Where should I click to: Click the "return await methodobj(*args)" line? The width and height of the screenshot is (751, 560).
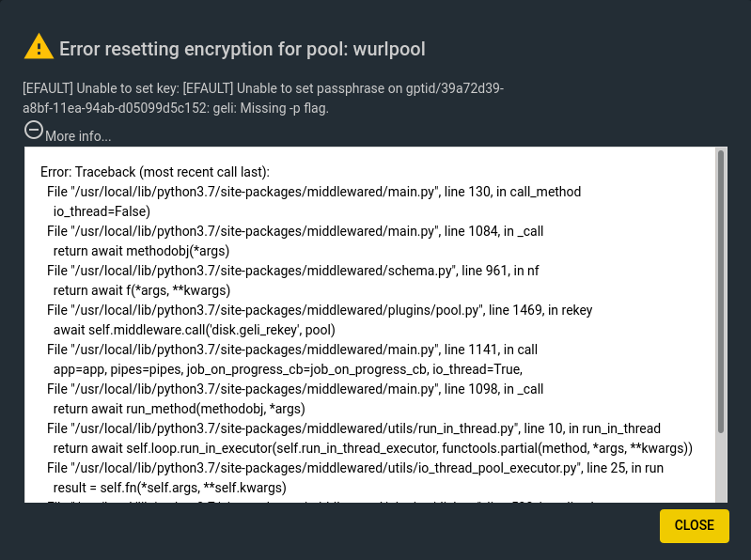[x=141, y=251]
